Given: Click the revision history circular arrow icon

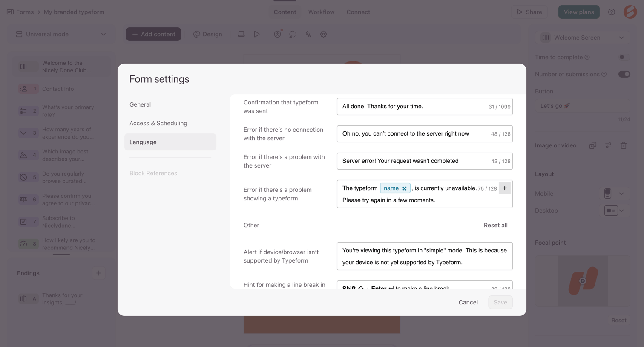Looking at the screenshot, I should (x=293, y=34).
